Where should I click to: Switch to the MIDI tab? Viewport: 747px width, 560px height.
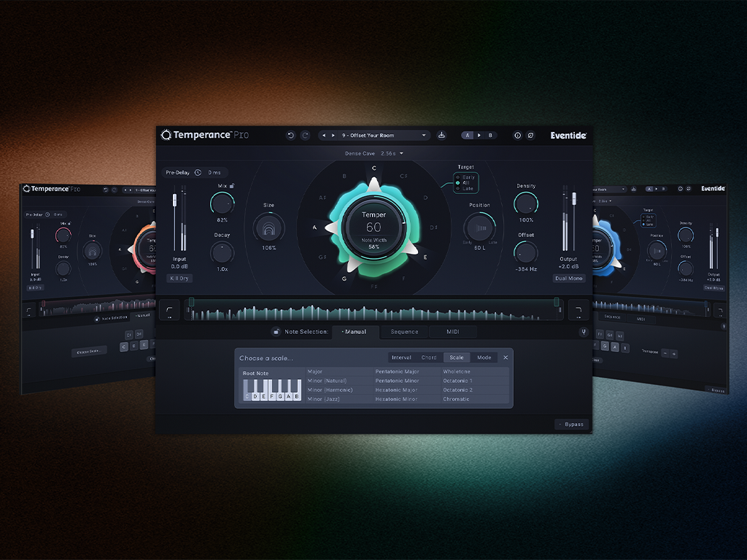tap(453, 332)
